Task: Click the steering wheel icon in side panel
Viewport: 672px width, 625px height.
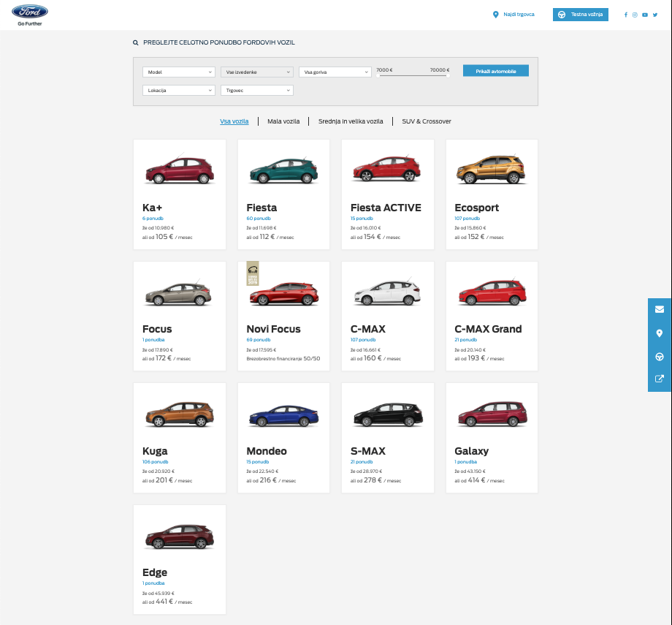Action: click(660, 357)
